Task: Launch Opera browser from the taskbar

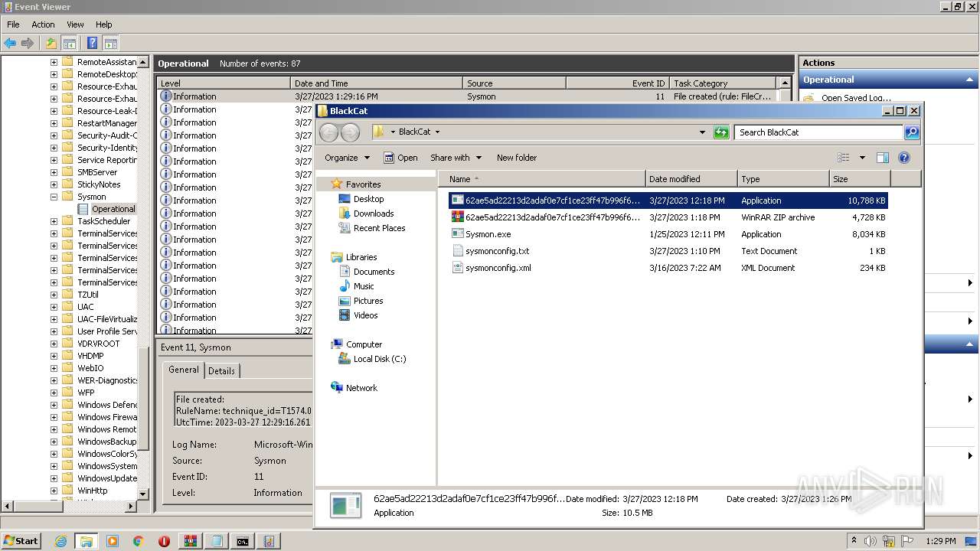Action: 164,541
